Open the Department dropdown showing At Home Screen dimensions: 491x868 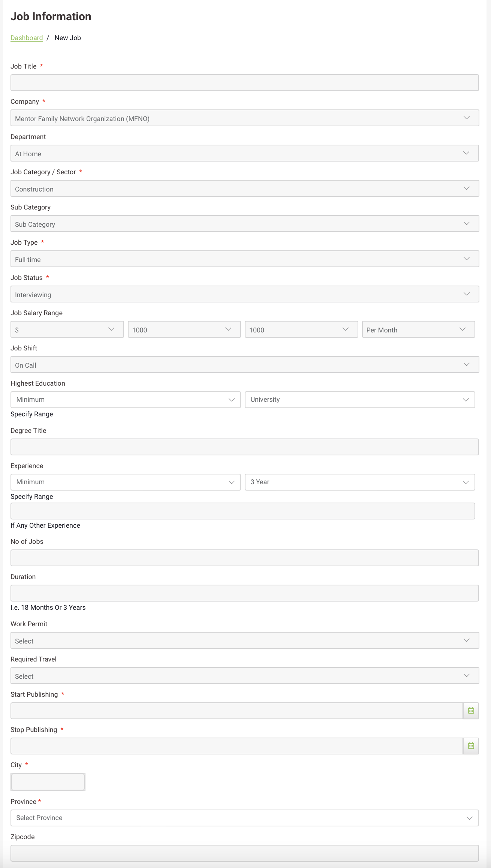tap(245, 153)
